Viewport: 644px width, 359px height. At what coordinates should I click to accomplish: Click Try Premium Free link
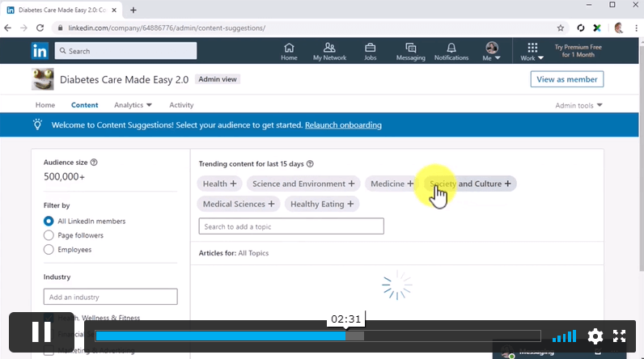coord(578,51)
